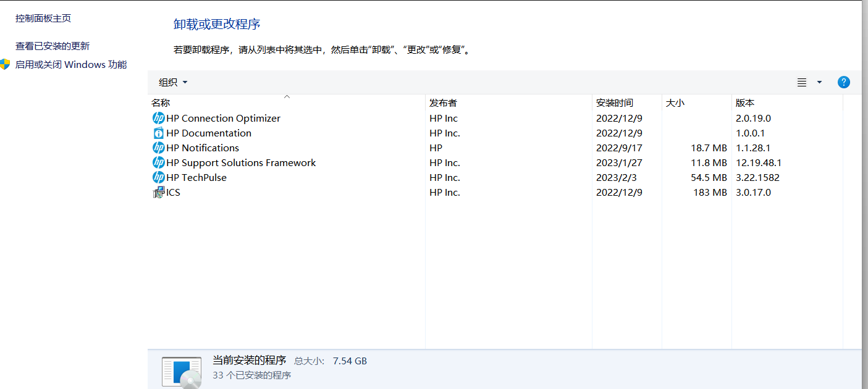Image resolution: width=868 pixels, height=389 pixels.
Task: Click the shield icon beside Windows features link
Action: 5,64
